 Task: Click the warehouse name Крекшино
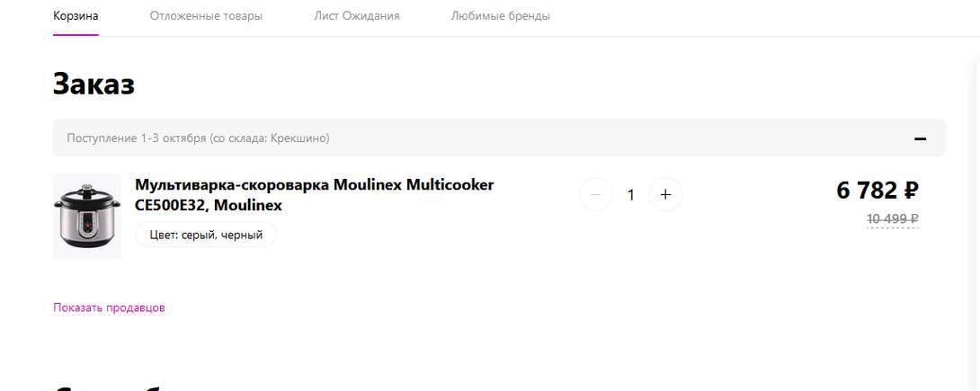click(298, 138)
